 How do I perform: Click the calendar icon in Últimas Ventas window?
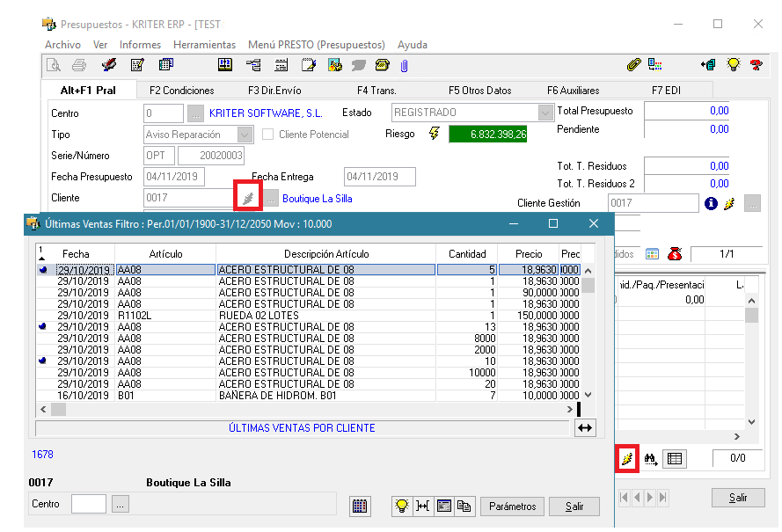[x=360, y=506]
